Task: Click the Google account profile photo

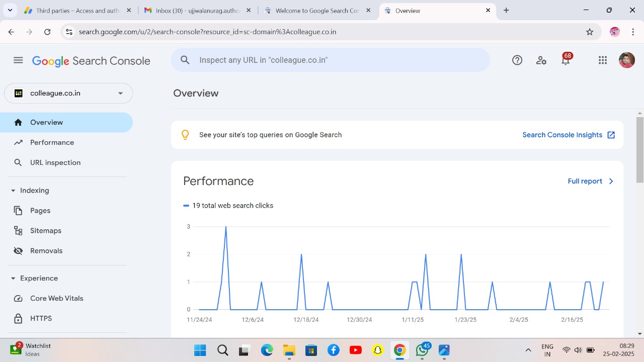Action: pos(626,60)
